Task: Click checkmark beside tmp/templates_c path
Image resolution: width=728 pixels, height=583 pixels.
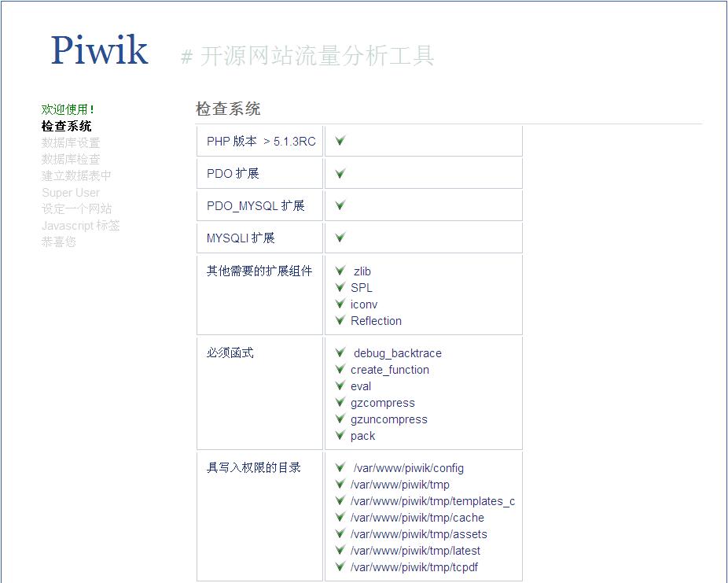Action: point(340,500)
